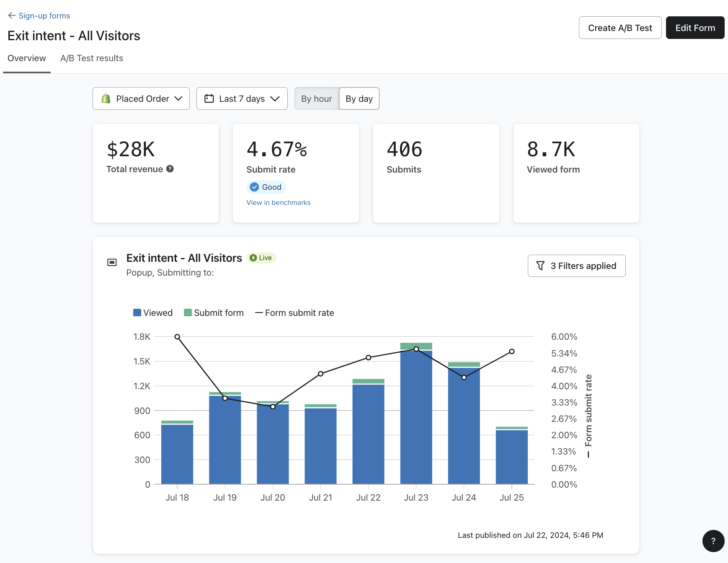The width and height of the screenshot is (728, 563).
Task: Switch to A/B Test results tab
Action: click(x=92, y=58)
